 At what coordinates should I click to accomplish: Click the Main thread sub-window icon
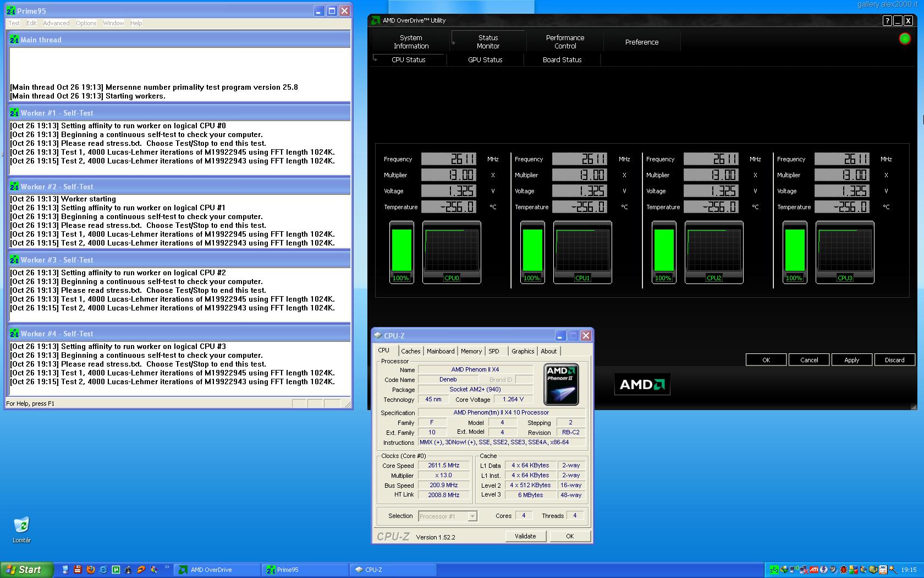click(x=14, y=40)
